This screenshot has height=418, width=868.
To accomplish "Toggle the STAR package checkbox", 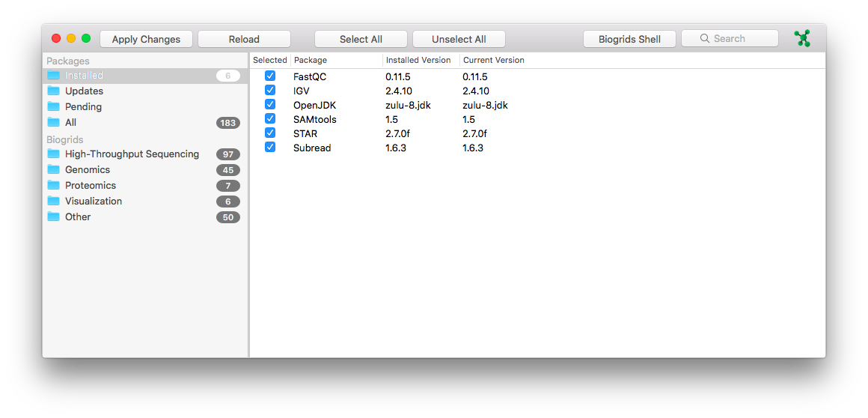I will [x=270, y=133].
